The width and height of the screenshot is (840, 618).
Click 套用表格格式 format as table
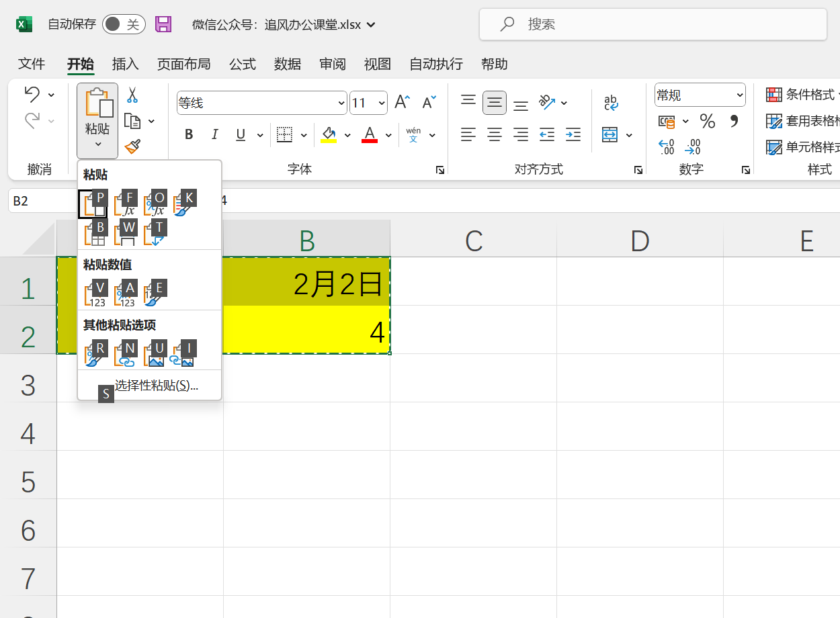803,121
